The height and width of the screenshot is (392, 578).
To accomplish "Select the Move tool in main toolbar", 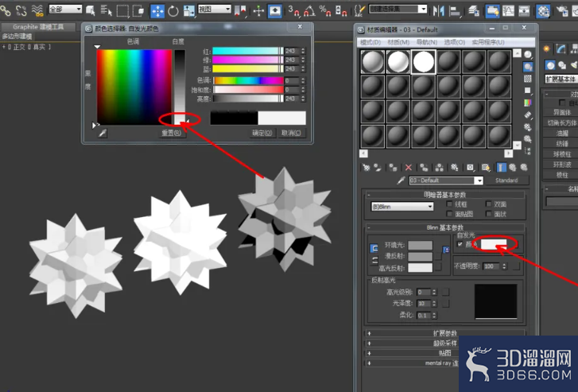I will [x=157, y=11].
